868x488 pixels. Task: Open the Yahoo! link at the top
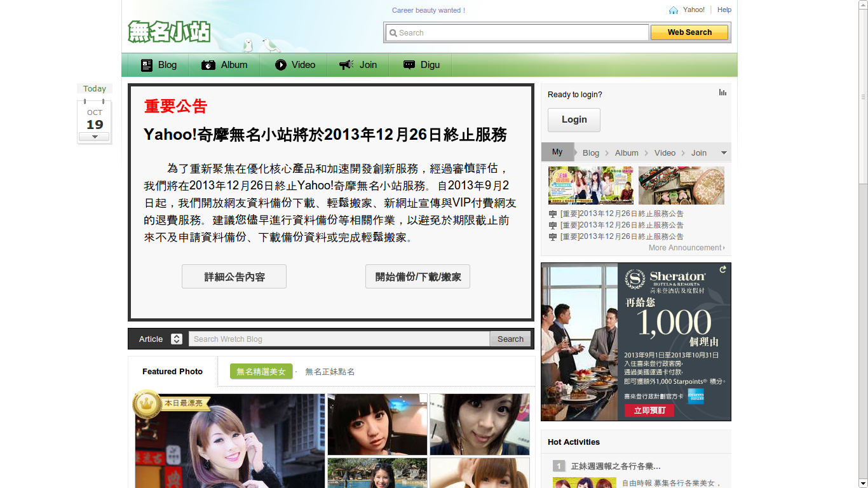point(694,10)
